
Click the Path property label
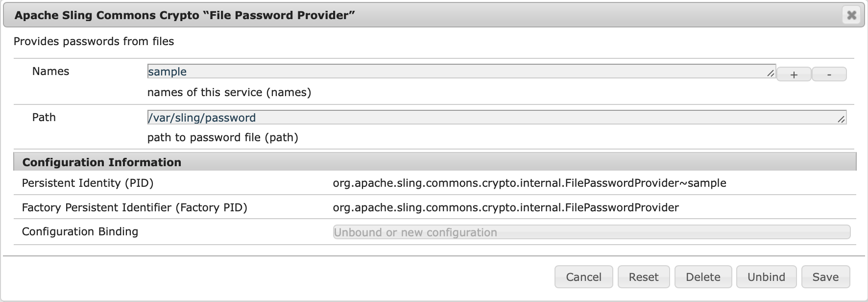tap(44, 118)
